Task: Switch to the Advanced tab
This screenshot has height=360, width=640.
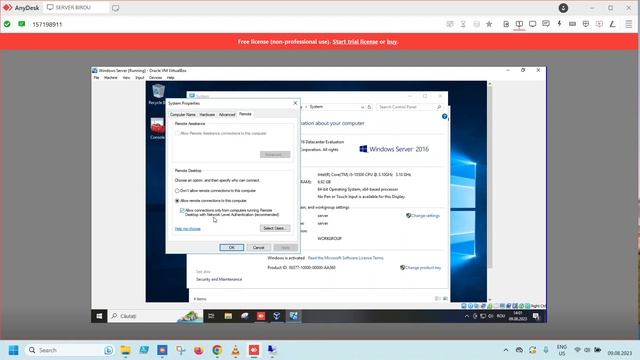Action: tap(227, 115)
